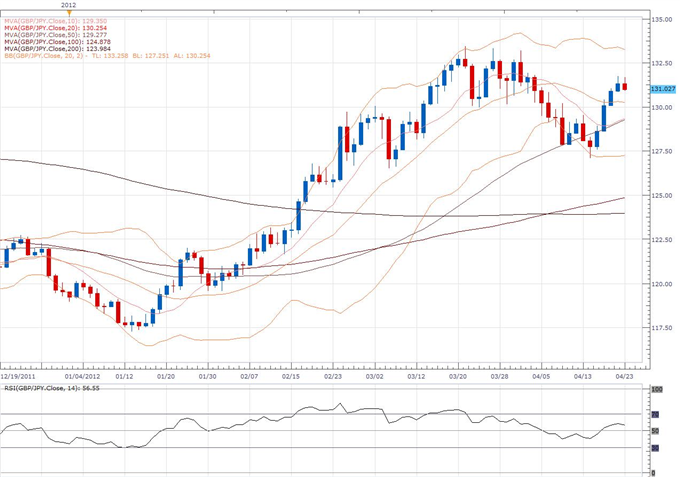Click the 135.00 level on price axis
680x477 pixels.
[x=661, y=19]
